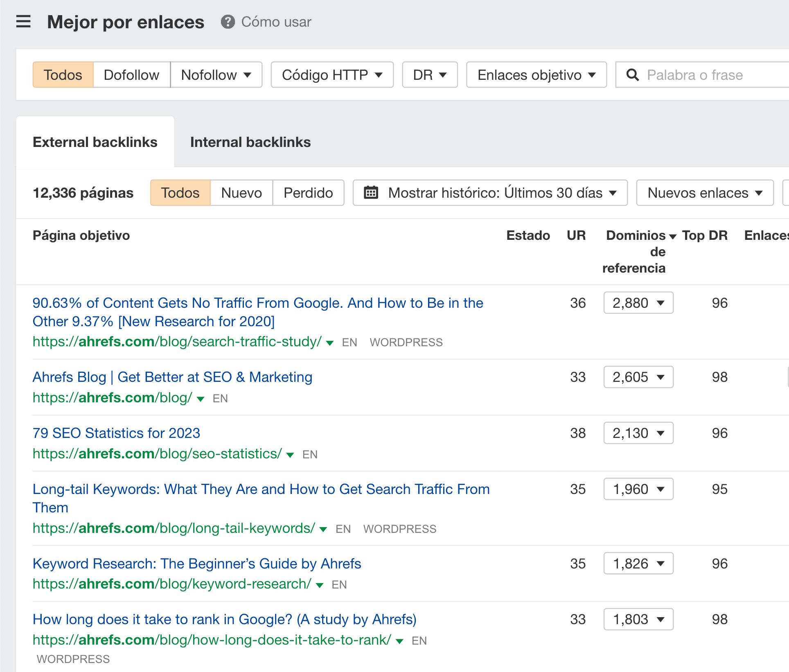Select the Nuevo filter option
The image size is (789, 672).
[x=241, y=193]
